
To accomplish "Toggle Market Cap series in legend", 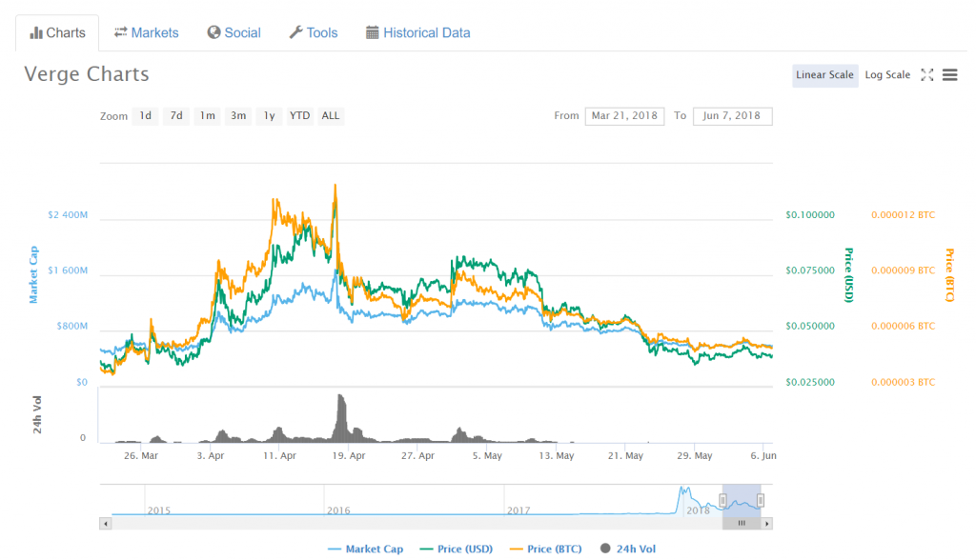I will click(365, 549).
